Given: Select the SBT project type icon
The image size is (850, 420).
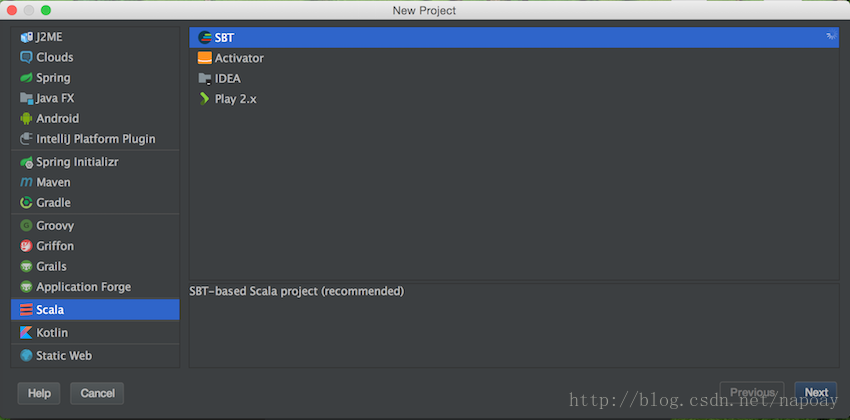Looking at the screenshot, I should click(204, 37).
